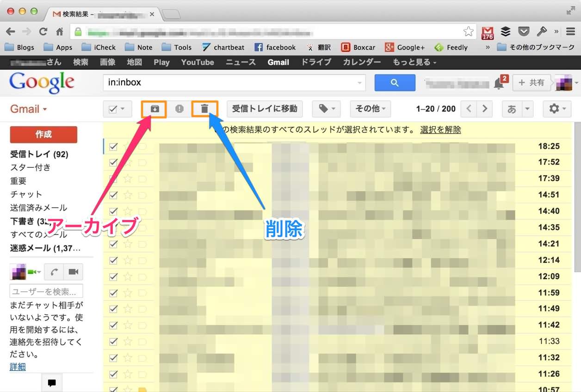Expand the Gmail product switcher dropdown

tap(29, 109)
